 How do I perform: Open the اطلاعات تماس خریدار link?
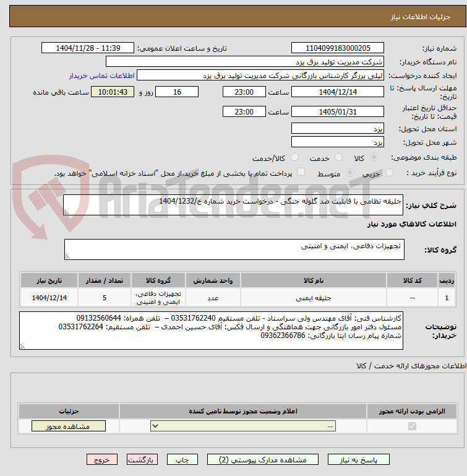[x=101, y=76]
